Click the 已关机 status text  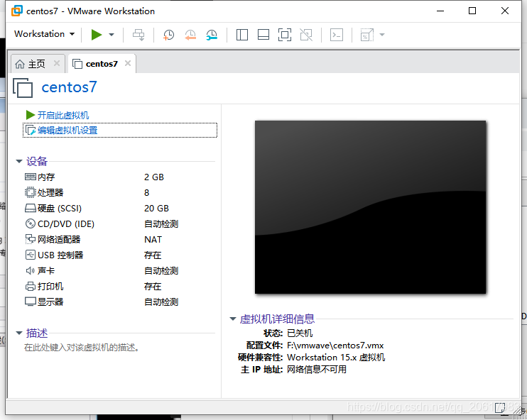pyautogui.click(x=300, y=333)
